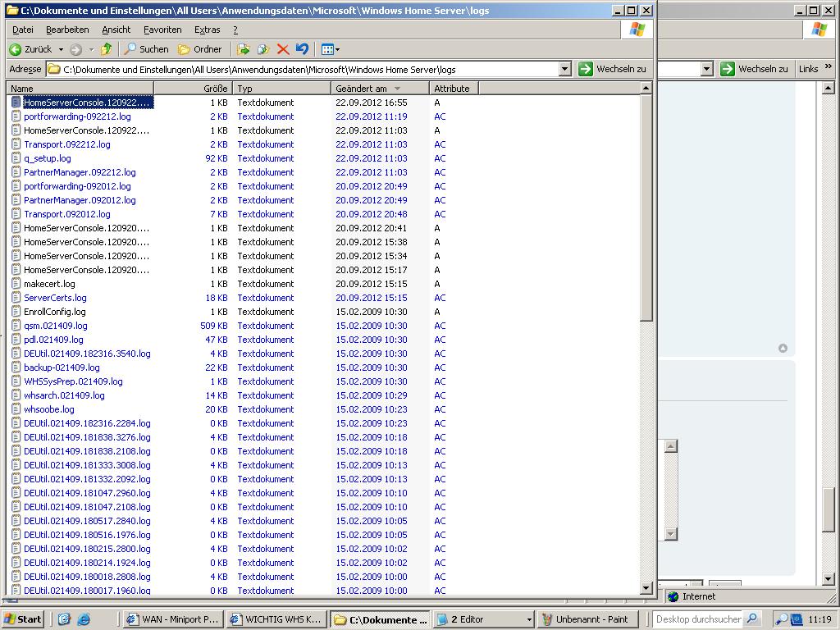Open the views dropdown arrow
The image size is (840, 630).
pyautogui.click(x=337, y=49)
